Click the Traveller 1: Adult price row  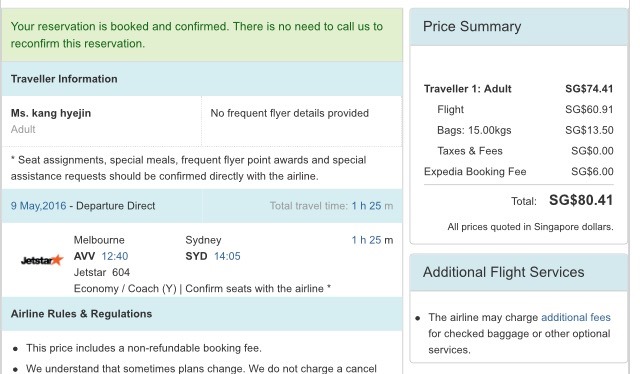518,89
